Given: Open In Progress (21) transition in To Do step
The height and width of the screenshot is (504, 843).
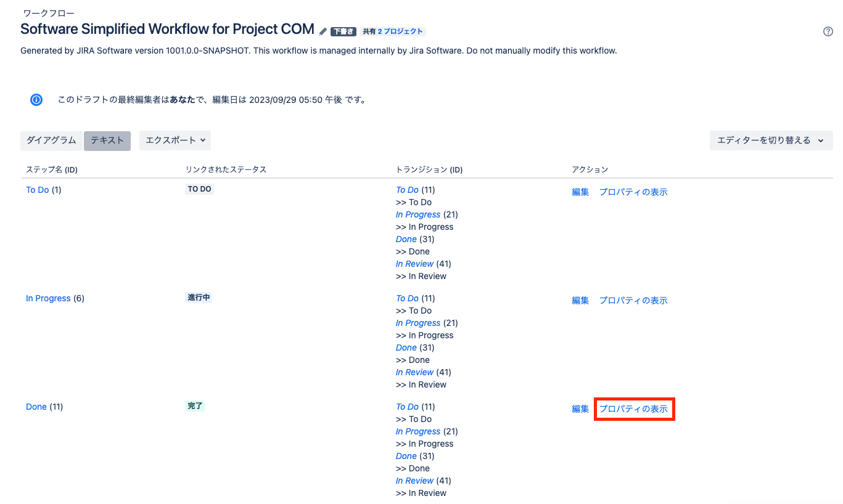Looking at the screenshot, I should pos(418,214).
